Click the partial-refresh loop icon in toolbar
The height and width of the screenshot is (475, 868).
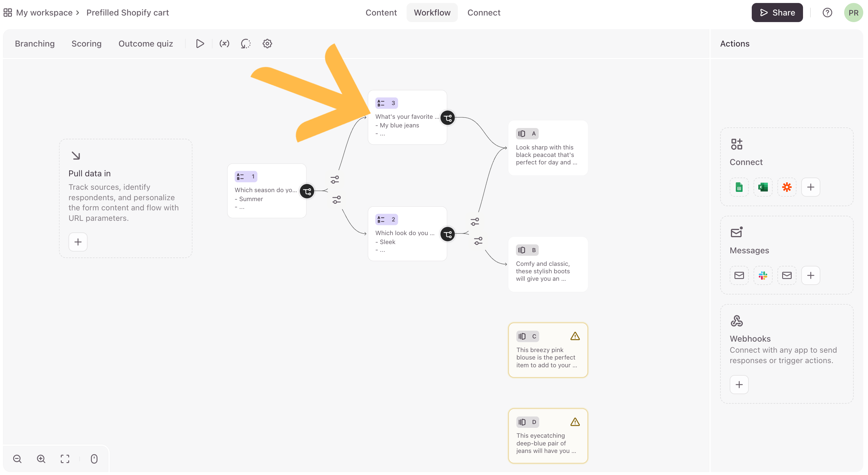pyautogui.click(x=246, y=44)
